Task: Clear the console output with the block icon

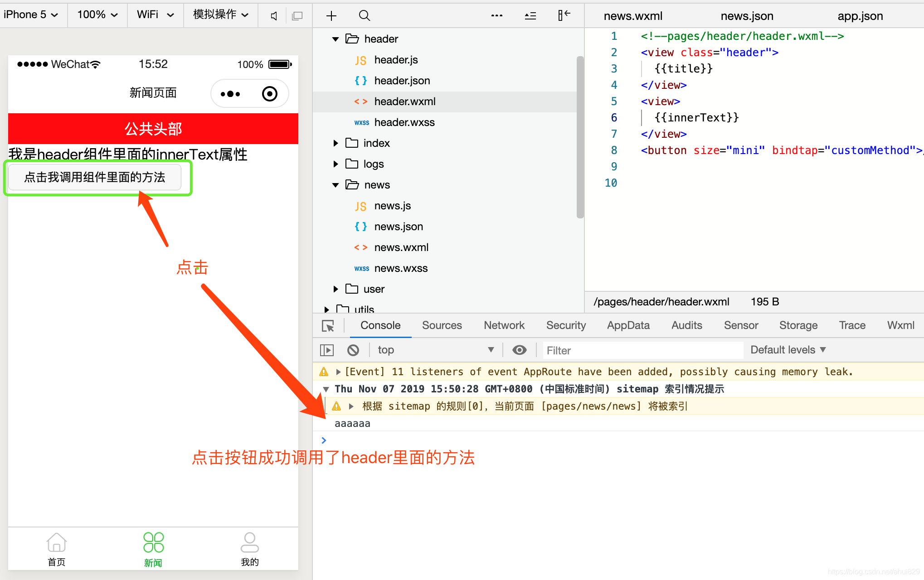Action: [353, 350]
